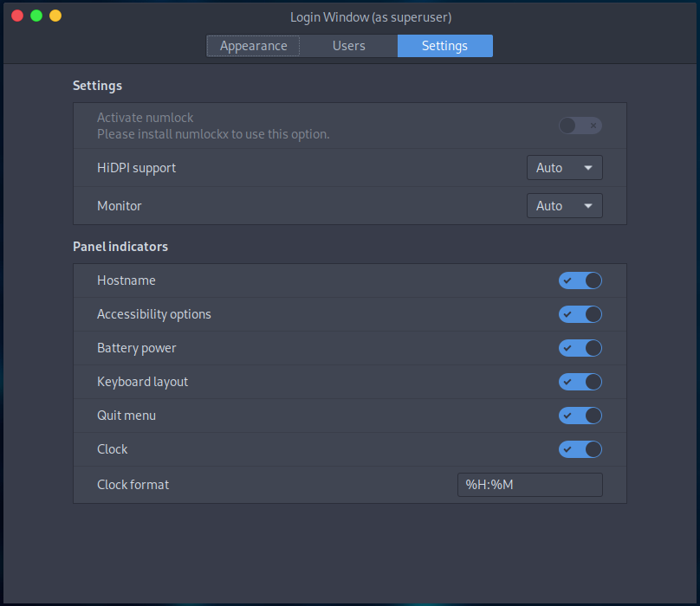Image resolution: width=700 pixels, height=606 pixels.
Task: Disable the Hostname panel indicator
Action: [580, 280]
